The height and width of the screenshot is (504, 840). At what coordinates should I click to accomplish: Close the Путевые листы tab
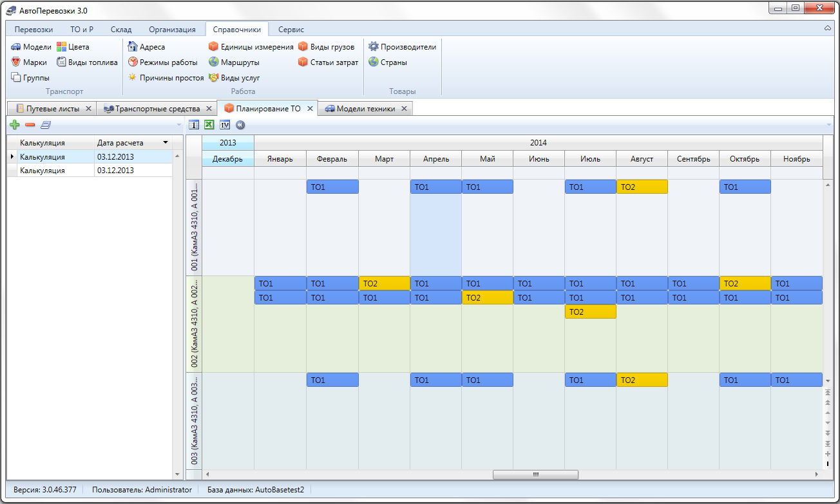88,109
